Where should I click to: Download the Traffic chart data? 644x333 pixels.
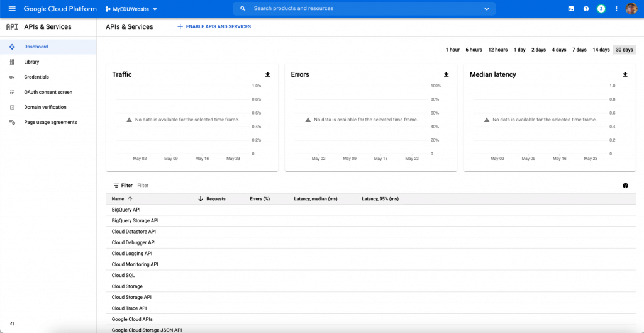pos(268,74)
